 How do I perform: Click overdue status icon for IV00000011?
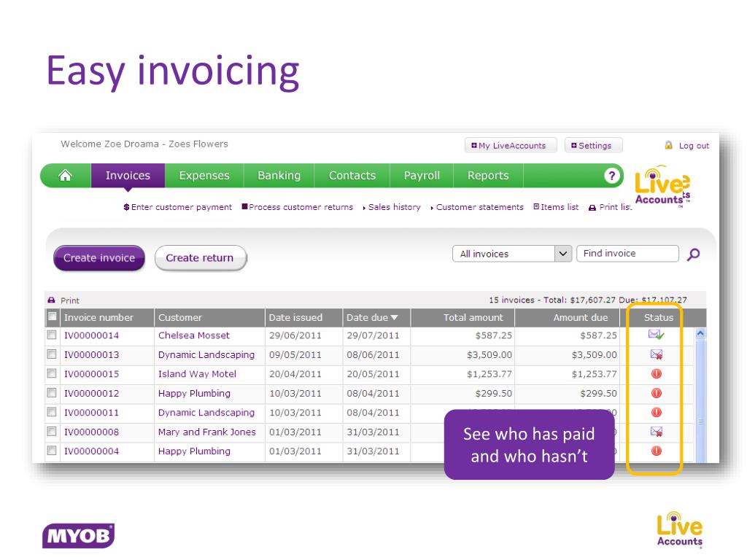[x=656, y=413]
